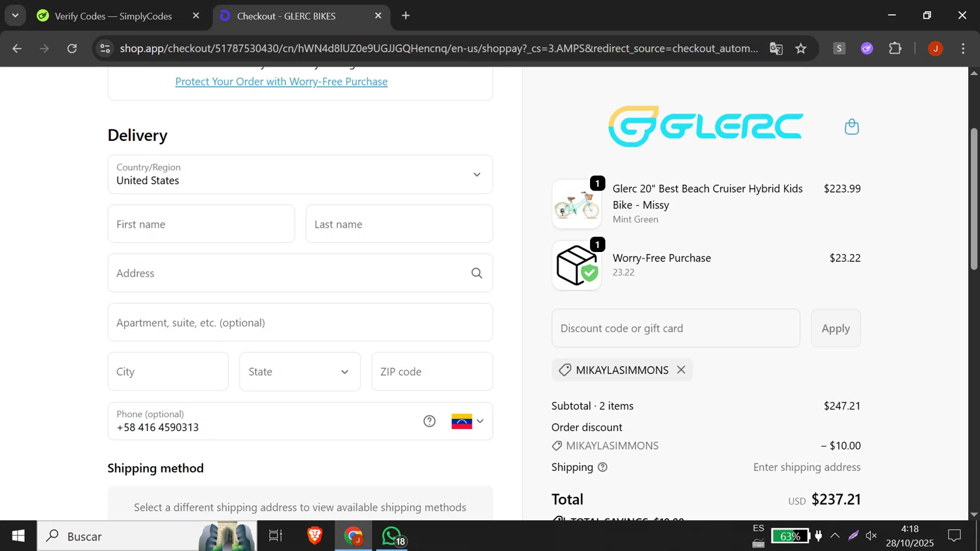980x551 pixels.
Task: Show the Shipping help question icon
Action: (602, 467)
